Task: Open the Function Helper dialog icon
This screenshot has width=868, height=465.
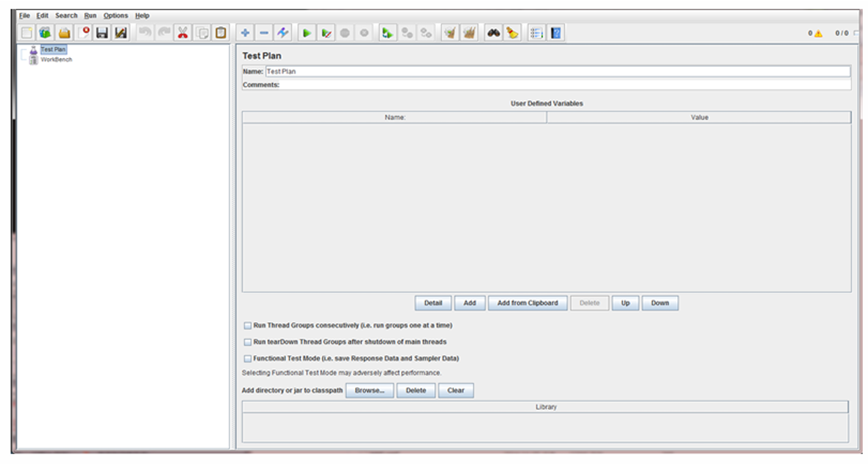Action: tap(536, 33)
